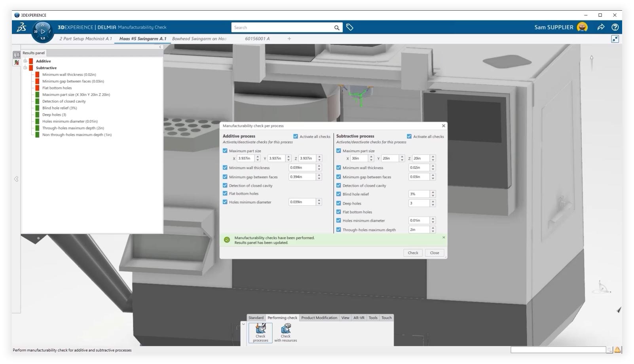Screen dimensions: 634x364
Task: Select Deep holes (3) result row
Action: [x=54, y=115]
